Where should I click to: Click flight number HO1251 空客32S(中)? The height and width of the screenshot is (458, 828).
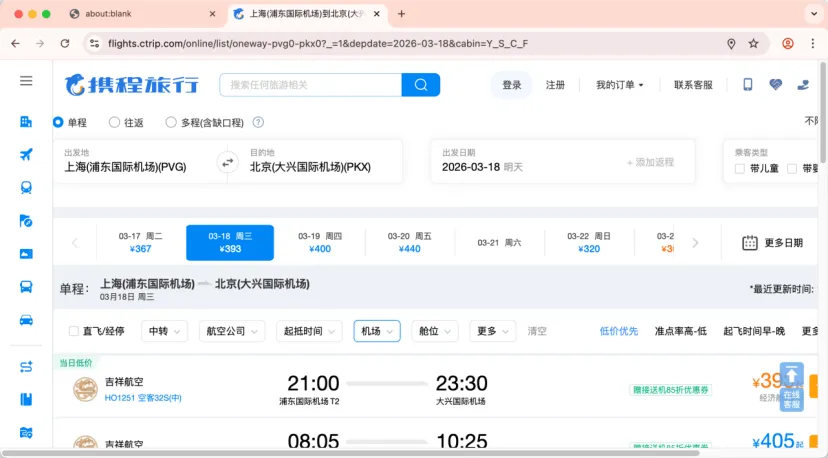(143, 398)
